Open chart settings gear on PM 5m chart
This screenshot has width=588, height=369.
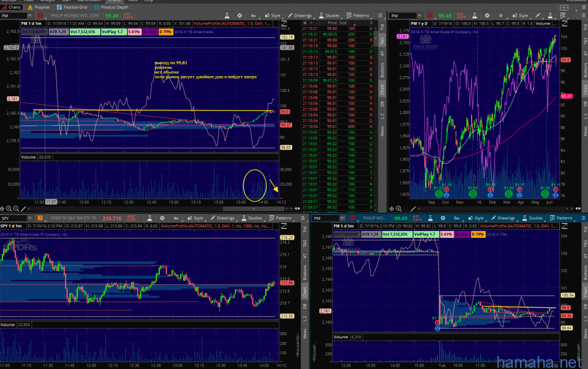pyautogui.click(x=443, y=218)
